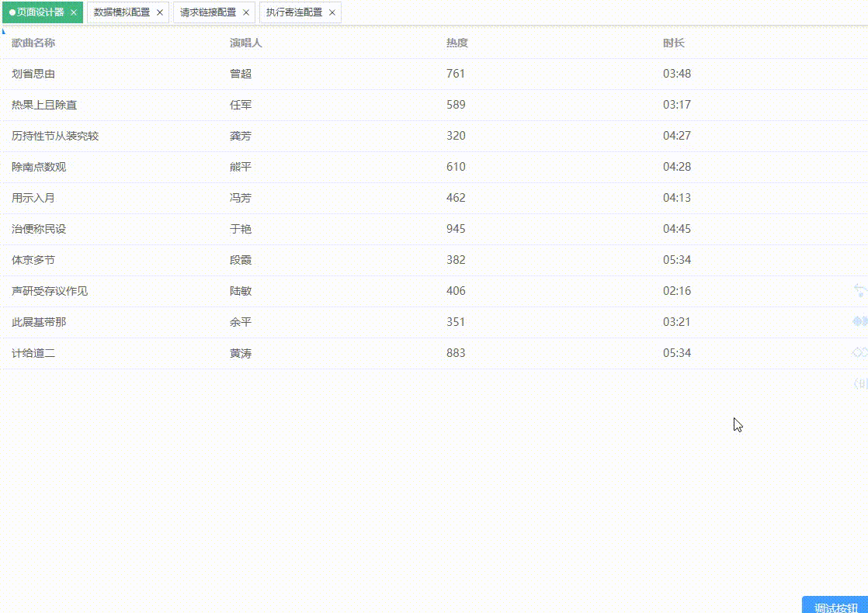
Task: Click popularity value 382
Action: tap(456, 259)
